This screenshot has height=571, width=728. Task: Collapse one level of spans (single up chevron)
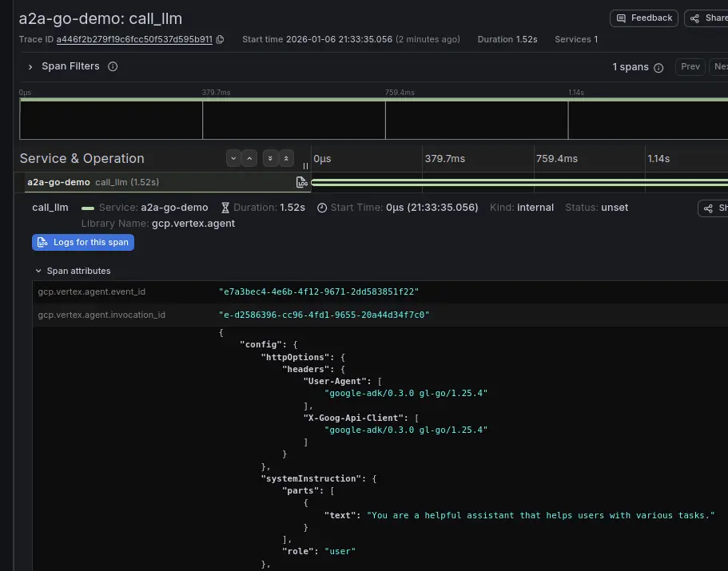click(x=249, y=158)
